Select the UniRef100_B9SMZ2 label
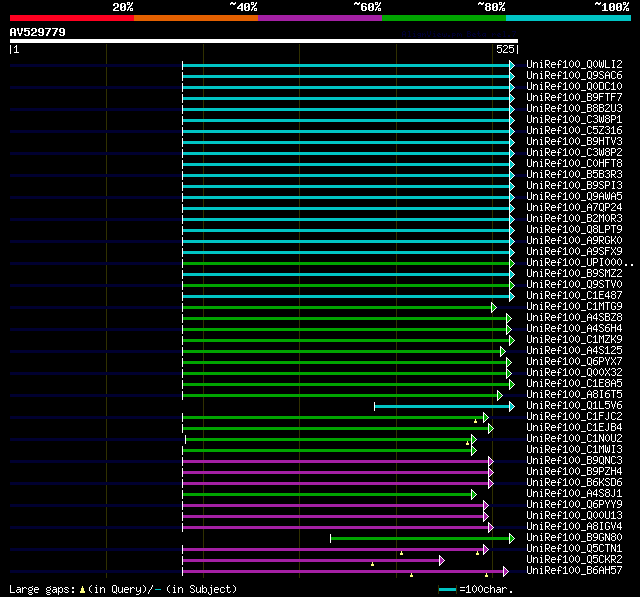The width and height of the screenshot is (640, 597). (x=574, y=274)
